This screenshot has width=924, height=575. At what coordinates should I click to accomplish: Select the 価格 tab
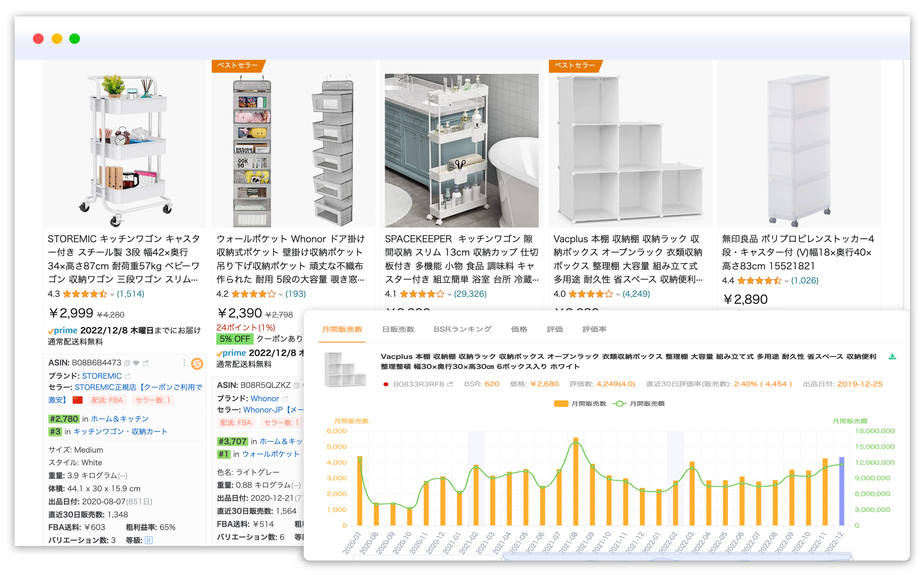click(x=519, y=329)
